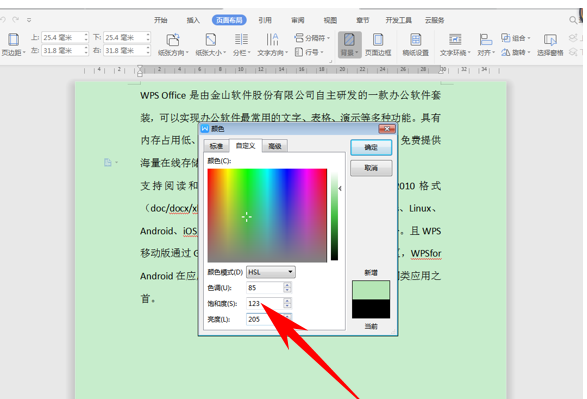Viewport: 587px width, 399px height.
Task: Click the right margin 右 spinner arrows
Action: [148, 51]
